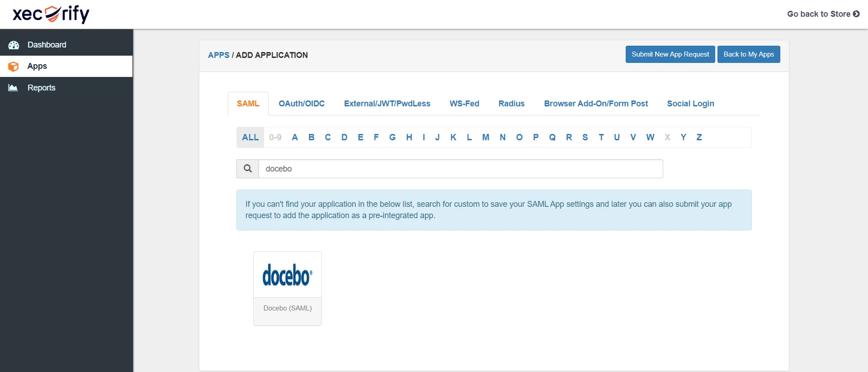Filter apps by letter Q
The height and width of the screenshot is (372, 868).
[552, 138]
